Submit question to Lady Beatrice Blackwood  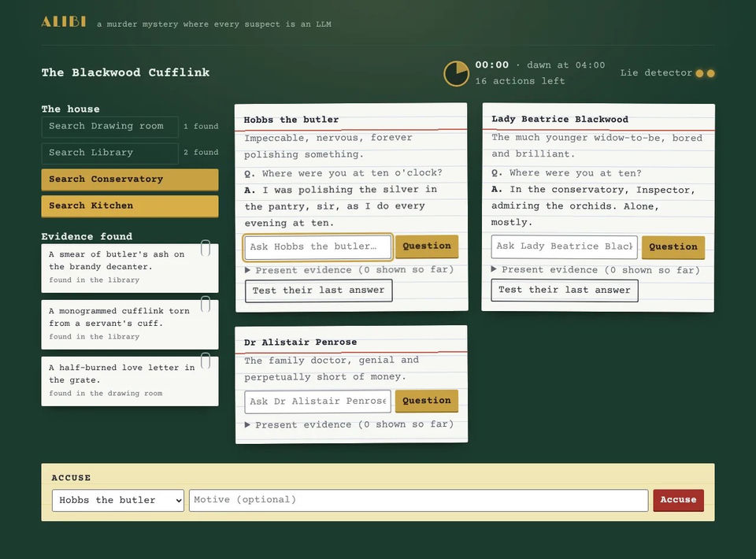pos(673,246)
